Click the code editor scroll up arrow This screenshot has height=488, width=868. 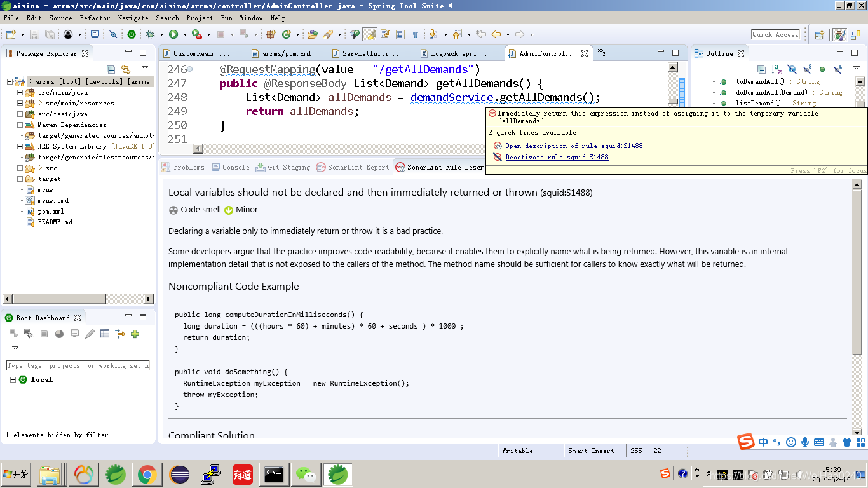(x=673, y=67)
